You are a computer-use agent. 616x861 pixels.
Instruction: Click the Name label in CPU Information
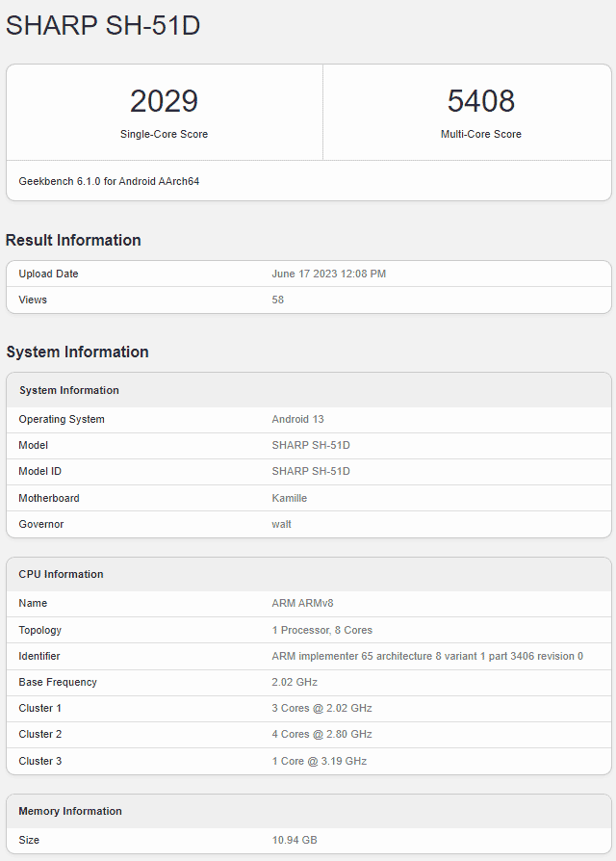[x=33, y=603]
